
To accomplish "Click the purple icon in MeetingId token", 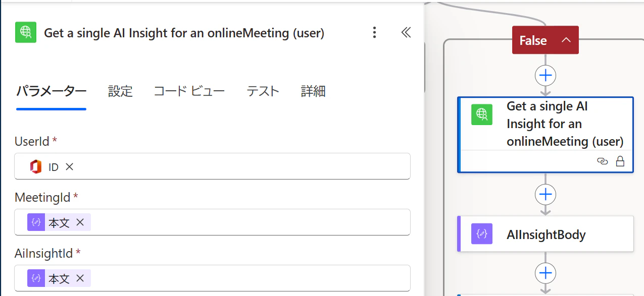I will (x=36, y=222).
